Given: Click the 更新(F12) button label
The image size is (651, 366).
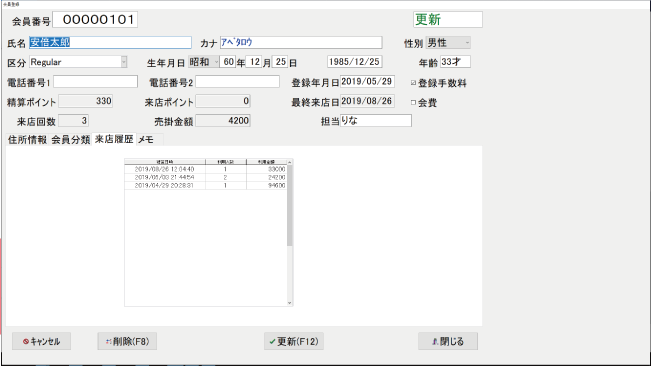Looking at the screenshot, I should (298, 342).
